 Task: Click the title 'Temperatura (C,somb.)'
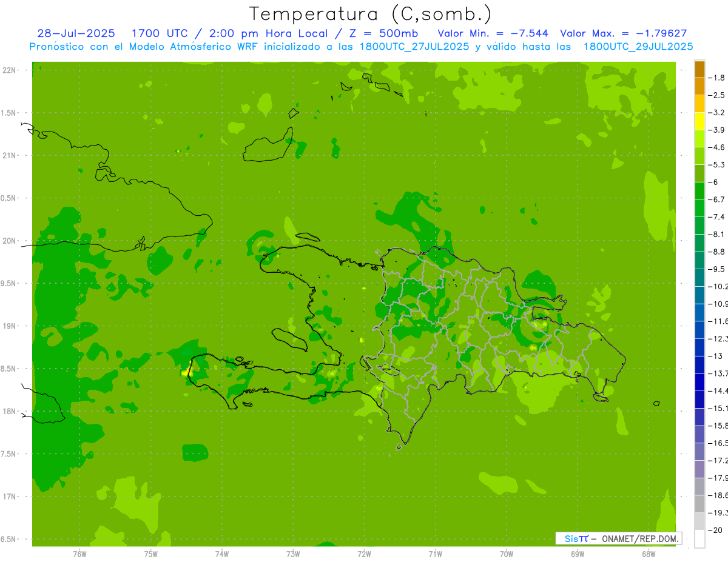point(370,14)
